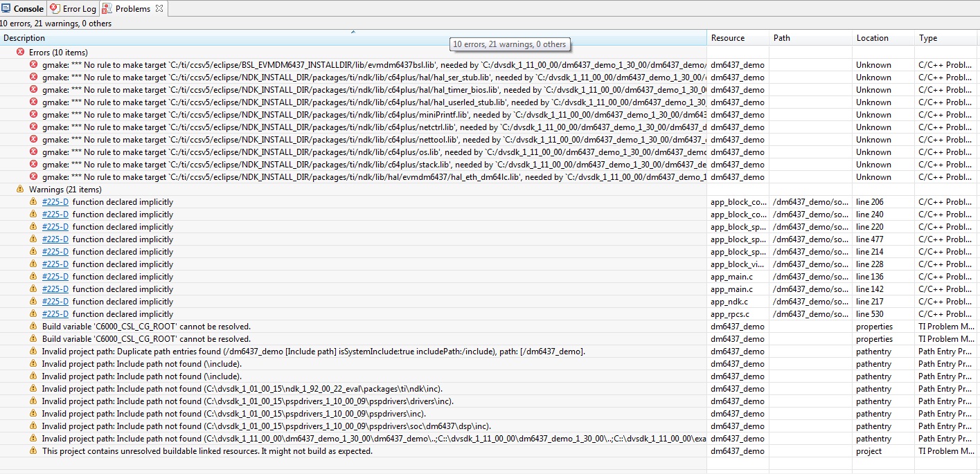Screen dimensions: 980x474
Task: Click the warning icon on the app_rpcs.c line 530 row
Action: pyautogui.click(x=33, y=313)
